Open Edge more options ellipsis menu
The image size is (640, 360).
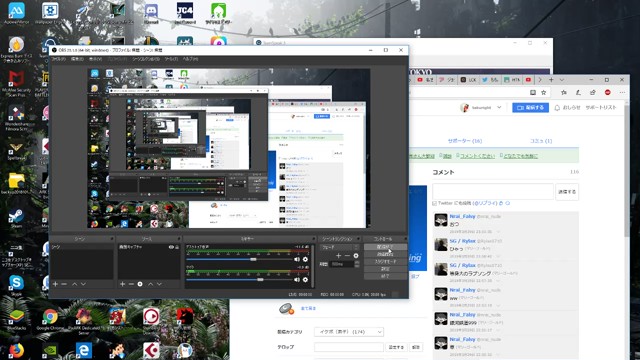pos(622,93)
